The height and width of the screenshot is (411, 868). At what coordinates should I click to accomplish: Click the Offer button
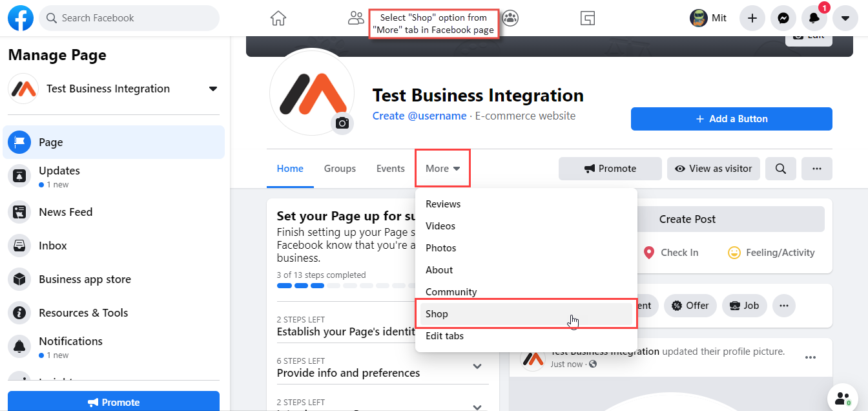click(690, 306)
